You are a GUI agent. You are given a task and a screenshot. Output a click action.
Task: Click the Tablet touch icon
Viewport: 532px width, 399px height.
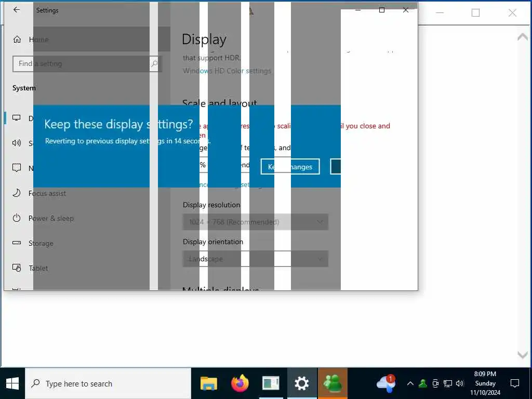[x=17, y=268]
